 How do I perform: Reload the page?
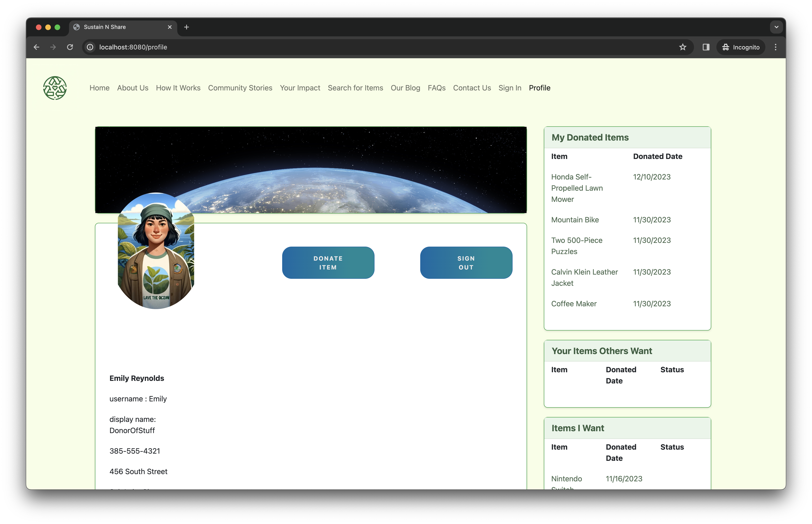[x=70, y=47]
